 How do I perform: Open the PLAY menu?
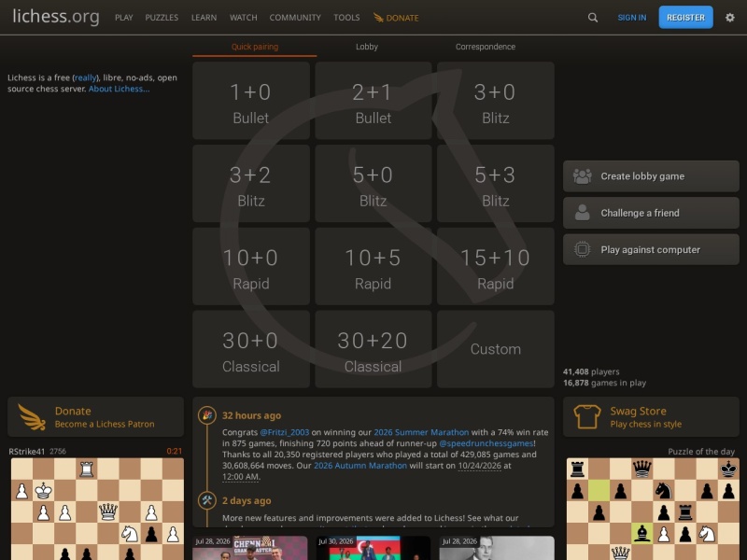point(124,18)
